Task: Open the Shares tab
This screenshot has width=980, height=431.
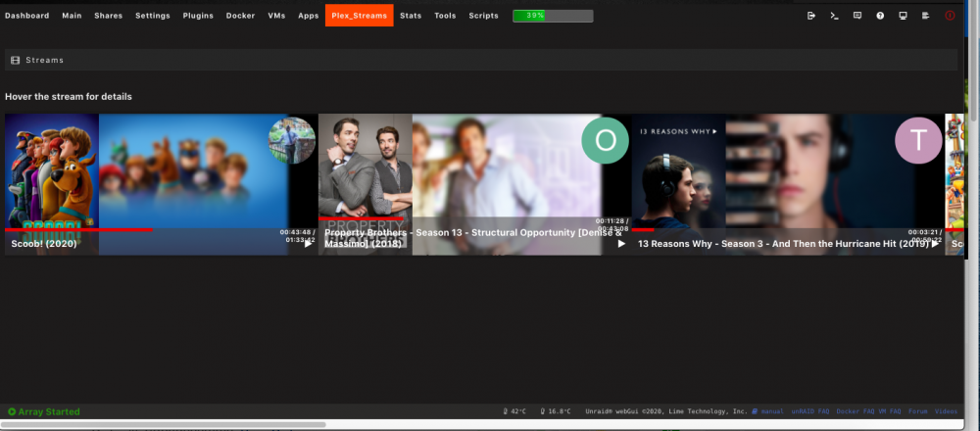Action: 109,16
